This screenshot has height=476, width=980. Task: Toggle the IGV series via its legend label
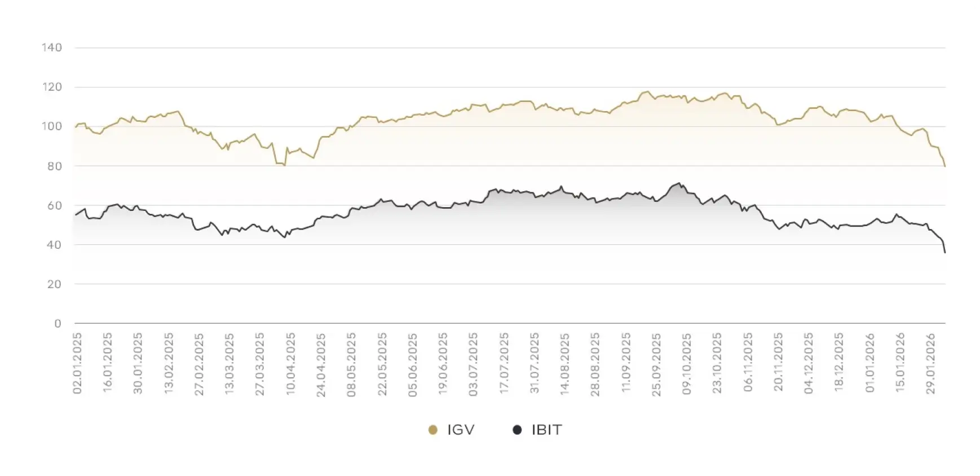[461, 430]
